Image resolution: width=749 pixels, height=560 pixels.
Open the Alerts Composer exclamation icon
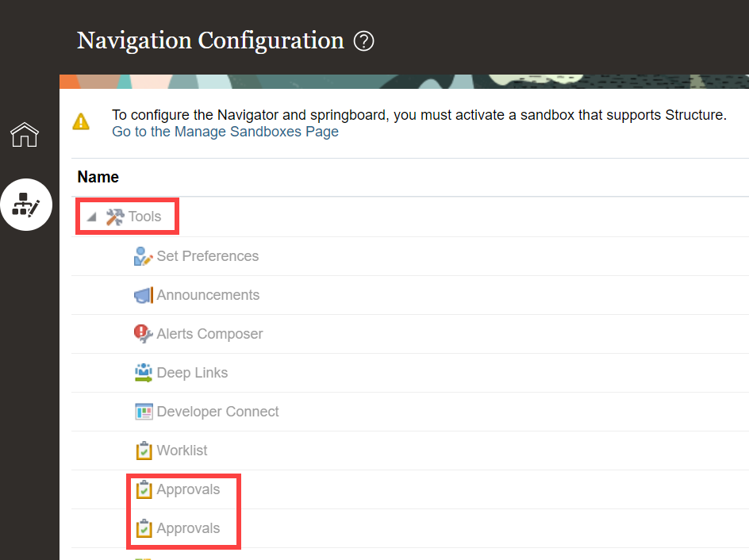point(143,333)
